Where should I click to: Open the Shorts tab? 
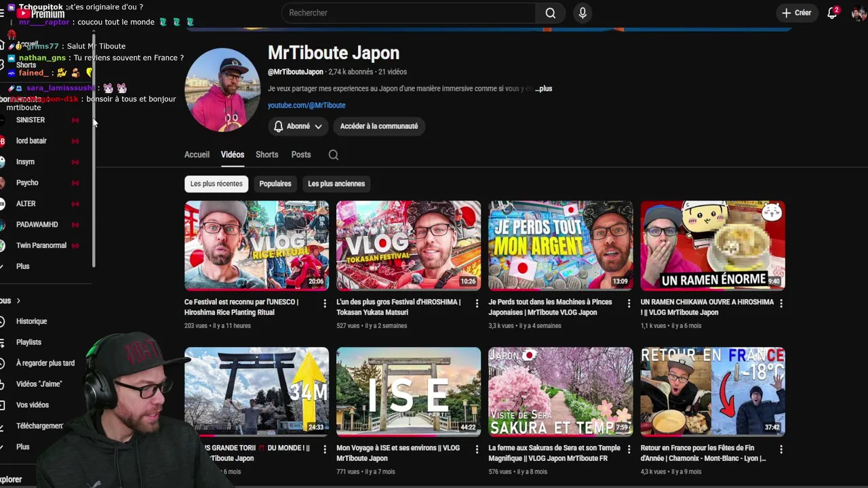(267, 155)
